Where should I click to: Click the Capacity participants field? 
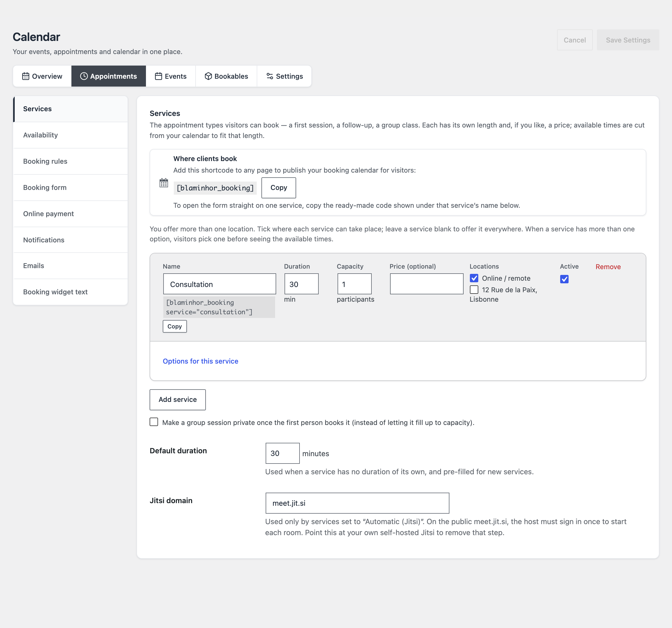tap(354, 284)
